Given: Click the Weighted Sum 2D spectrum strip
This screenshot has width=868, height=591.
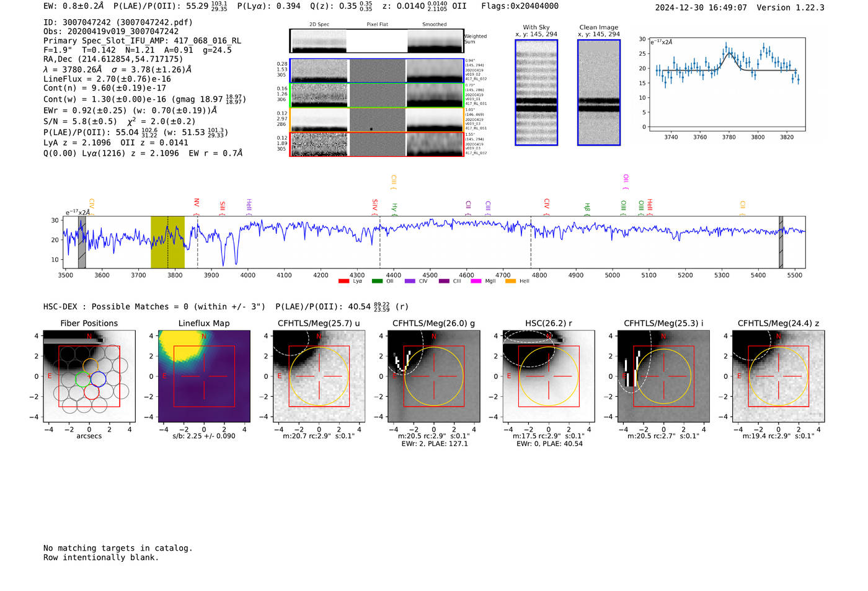Looking at the screenshot, I should pos(377,41).
